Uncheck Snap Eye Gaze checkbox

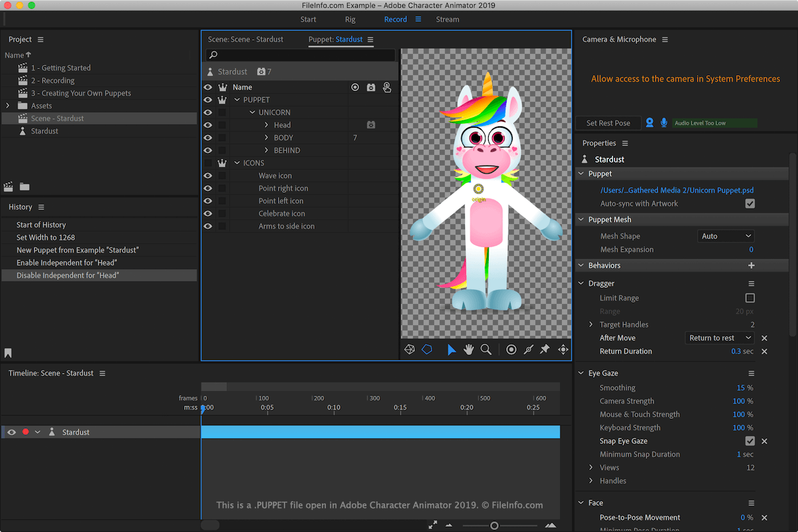[750, 441]
